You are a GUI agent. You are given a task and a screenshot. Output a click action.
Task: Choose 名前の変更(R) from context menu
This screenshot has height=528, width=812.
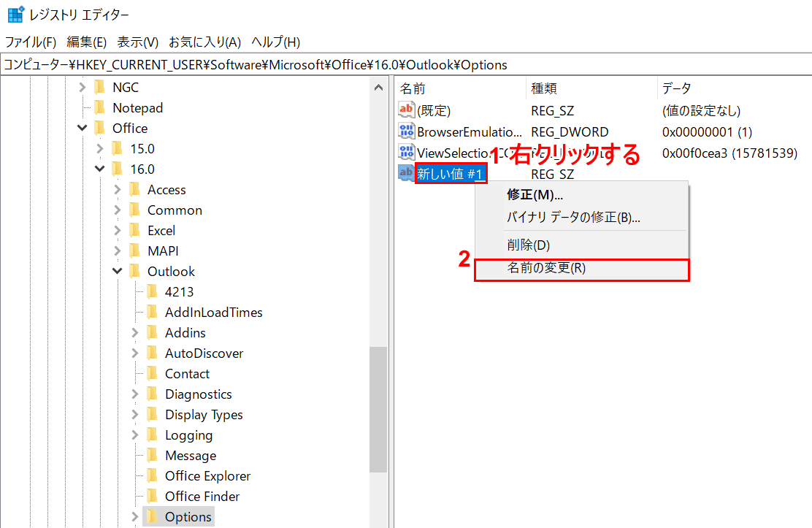pos(546,268)
